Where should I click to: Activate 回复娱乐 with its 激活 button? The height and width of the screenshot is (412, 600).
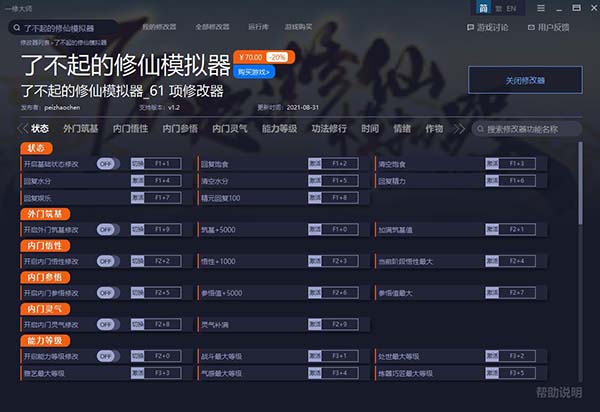click(138, 197)
